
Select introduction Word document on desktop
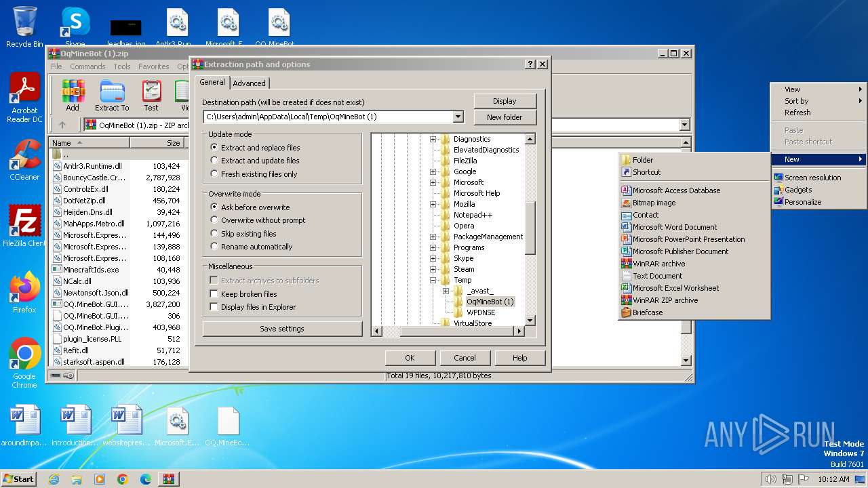click(x=75, y=426)
